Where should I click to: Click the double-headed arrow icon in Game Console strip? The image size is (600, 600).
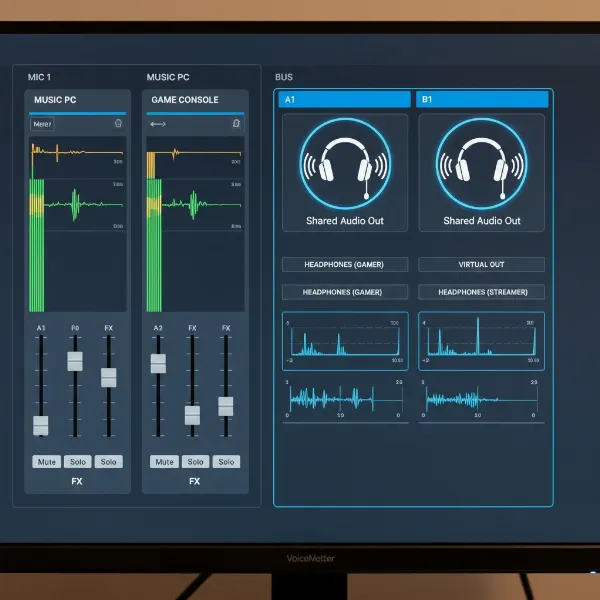158,124
